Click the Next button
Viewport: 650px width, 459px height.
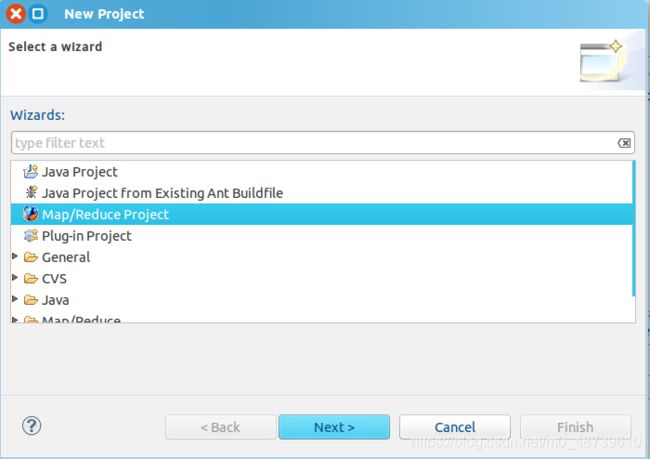334,427
